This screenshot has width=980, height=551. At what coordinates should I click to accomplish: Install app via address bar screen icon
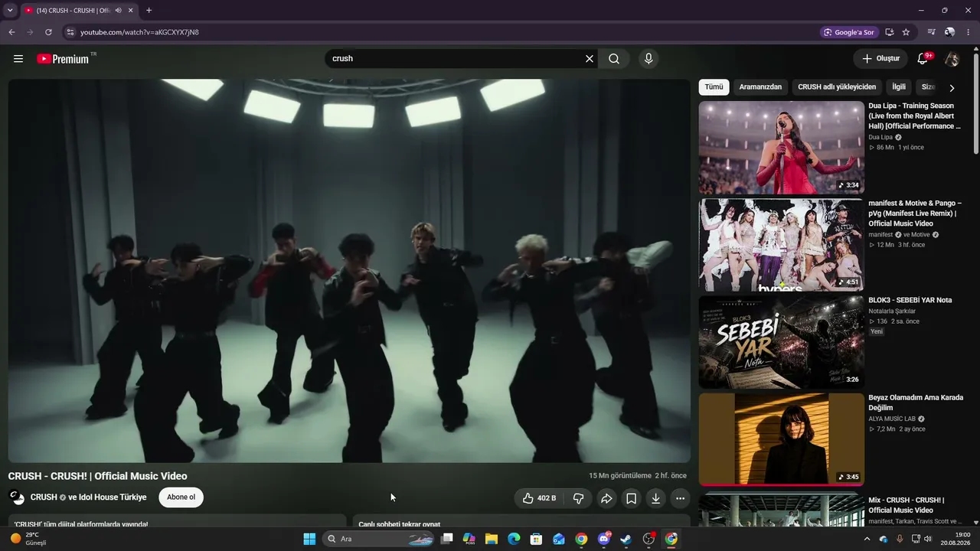tap(889, 32)
